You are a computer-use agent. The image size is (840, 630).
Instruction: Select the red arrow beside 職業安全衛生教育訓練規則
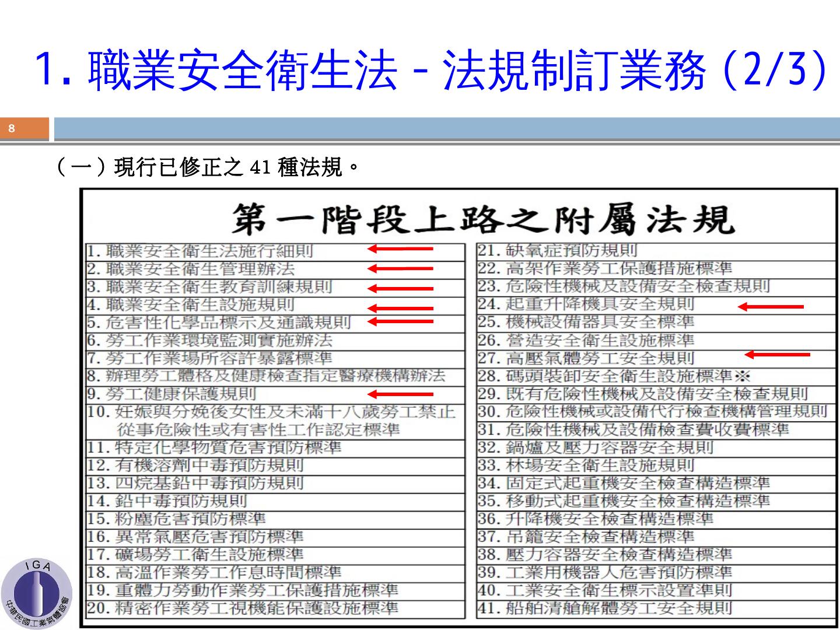[x=400, y=288]
